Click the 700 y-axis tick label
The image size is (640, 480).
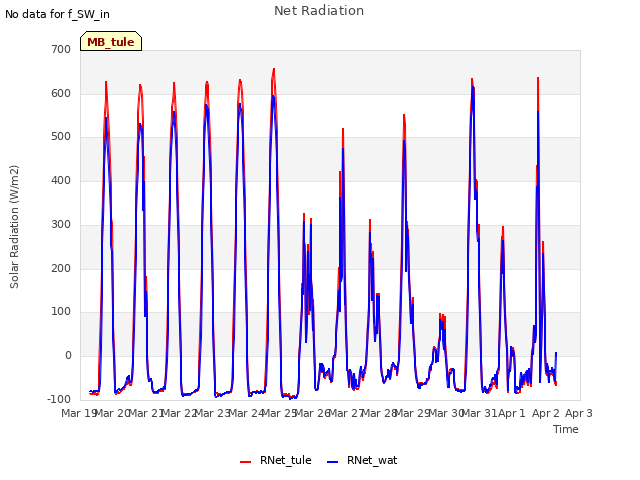(x=61, y=49)
